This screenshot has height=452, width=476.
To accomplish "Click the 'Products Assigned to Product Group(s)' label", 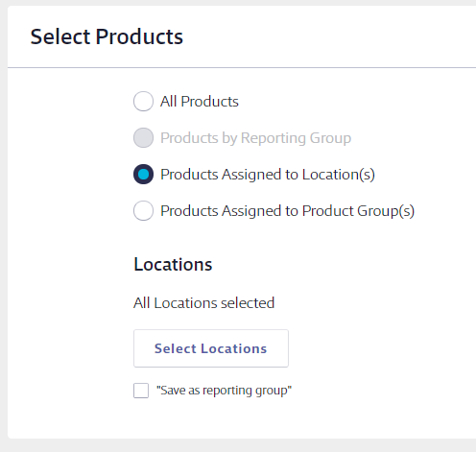I will tap(287, 211).
